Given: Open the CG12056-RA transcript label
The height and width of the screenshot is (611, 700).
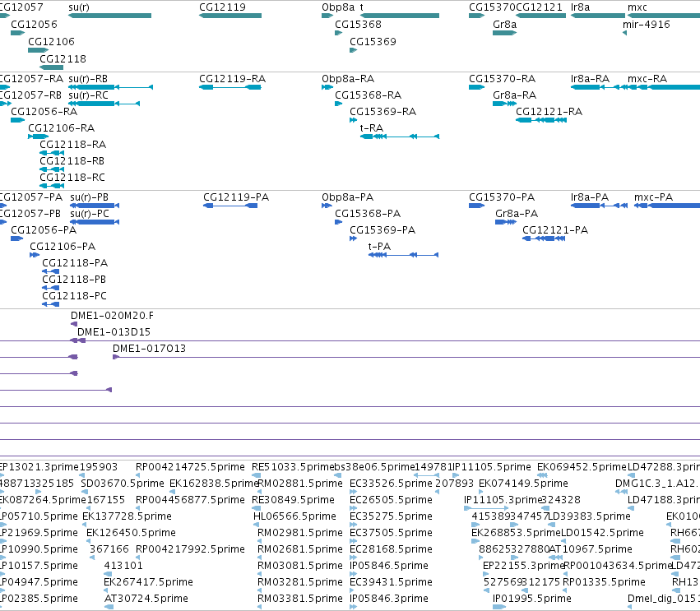Looking at the screenshot, I should [x=44, y=112].
